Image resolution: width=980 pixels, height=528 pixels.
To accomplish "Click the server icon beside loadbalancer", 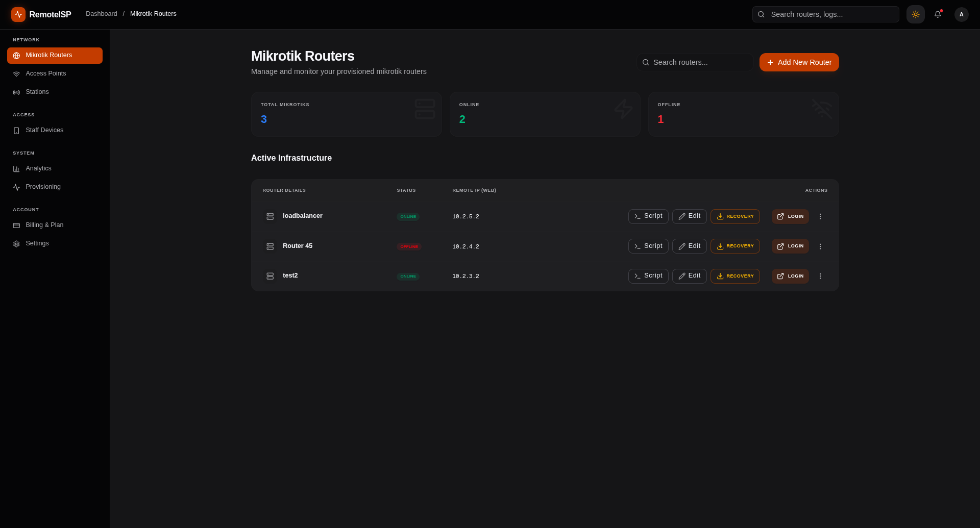I will click(x=270, y=216).
